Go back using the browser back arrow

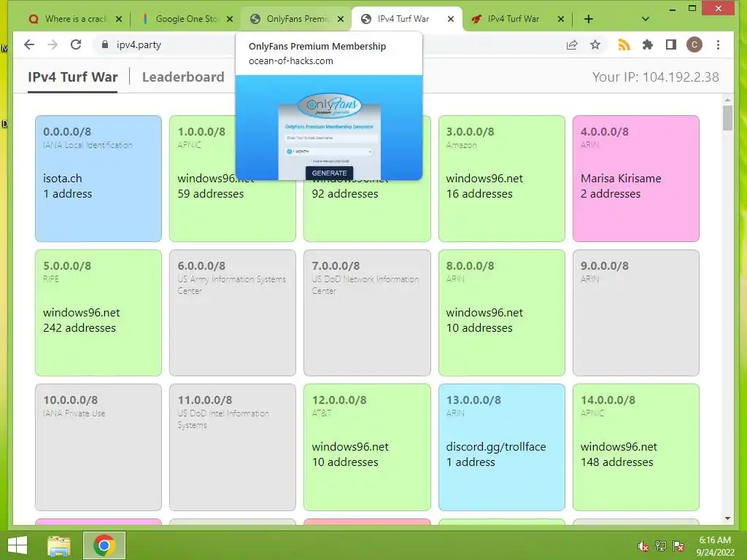(29, 44)
